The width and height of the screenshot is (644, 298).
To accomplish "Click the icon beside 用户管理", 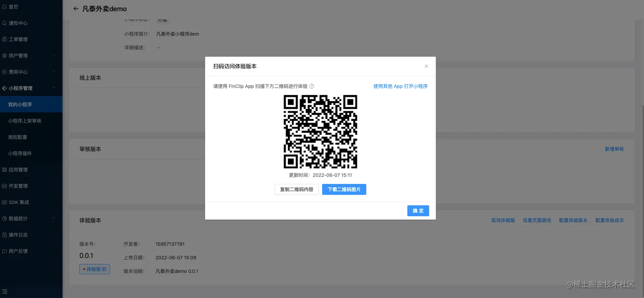I will coord(4,55).
